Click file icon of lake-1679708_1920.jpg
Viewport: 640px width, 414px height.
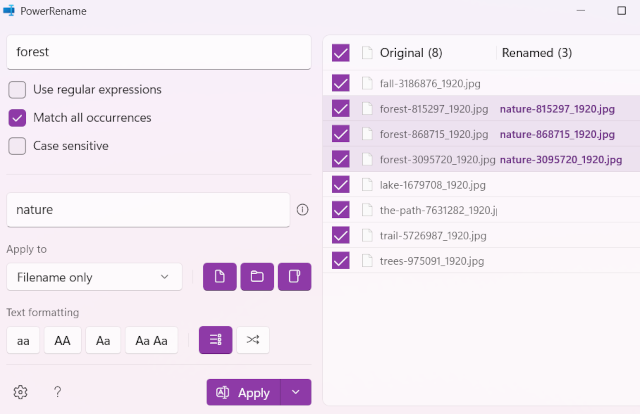[367, 185]
